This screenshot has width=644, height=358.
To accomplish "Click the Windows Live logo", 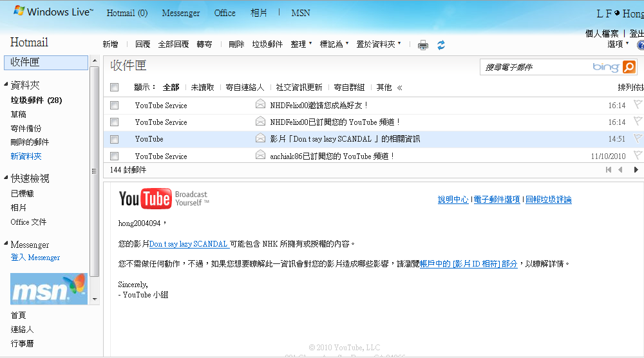I will [53, 12].
